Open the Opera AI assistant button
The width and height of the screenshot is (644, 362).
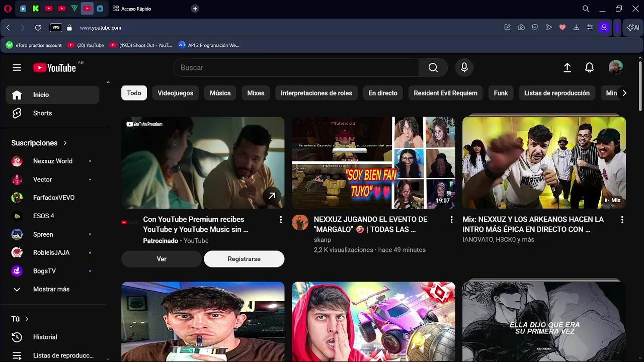[x=633, y=28]
